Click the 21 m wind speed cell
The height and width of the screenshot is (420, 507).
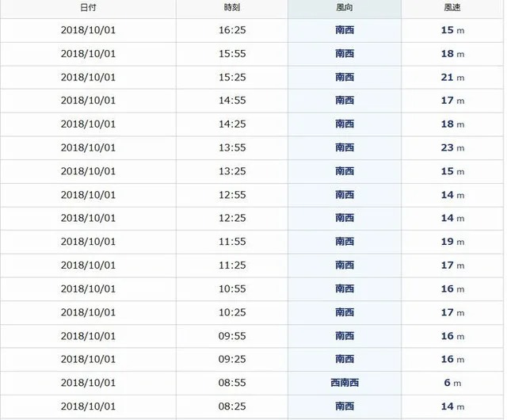coord(452,78)
